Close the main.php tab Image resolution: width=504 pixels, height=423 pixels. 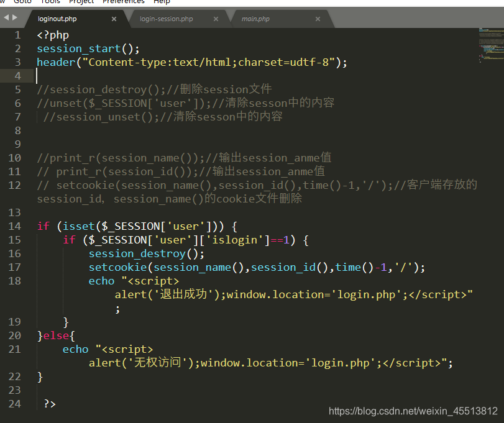tap(318, 19)
